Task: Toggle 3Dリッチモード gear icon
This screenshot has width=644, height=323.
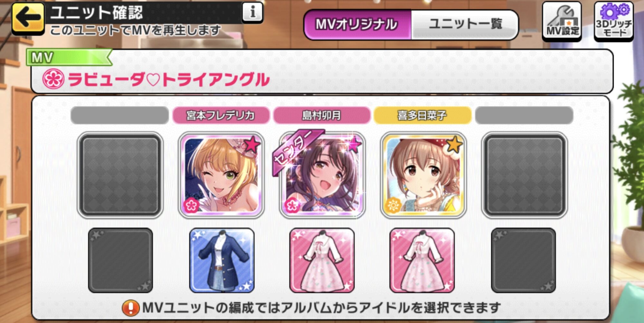Action: [614, 21]
